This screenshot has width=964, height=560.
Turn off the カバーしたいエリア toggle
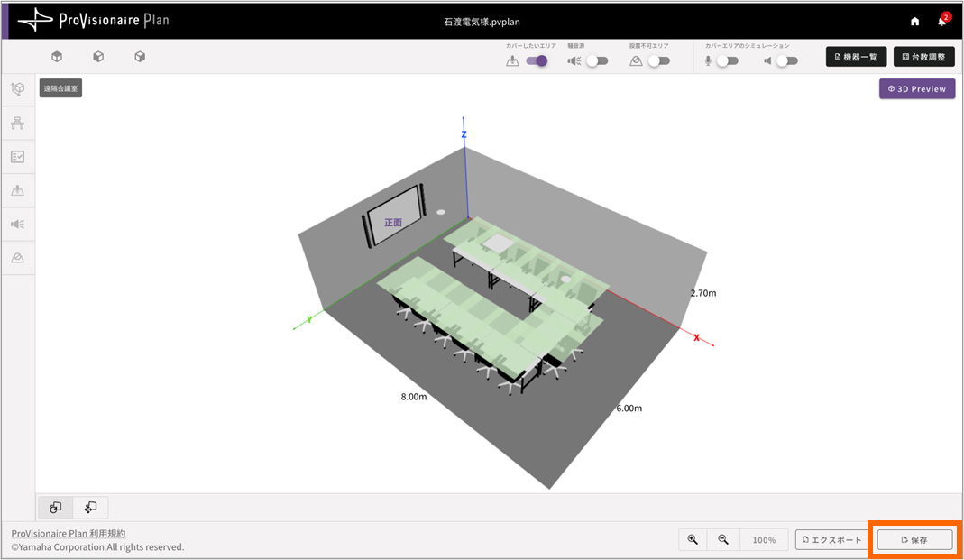[537, 61]
